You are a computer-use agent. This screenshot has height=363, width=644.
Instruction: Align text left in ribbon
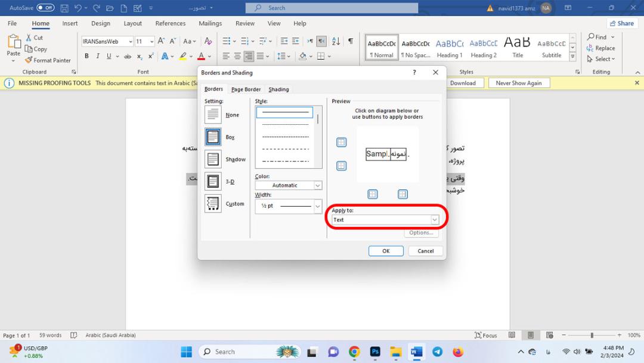226,56
